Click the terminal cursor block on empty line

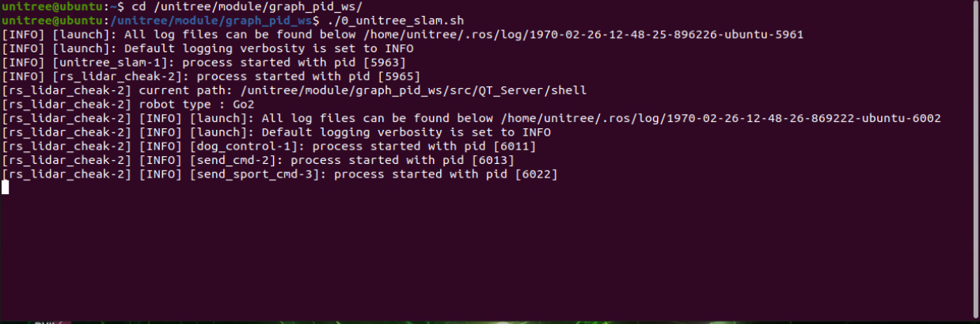[5, 187]
